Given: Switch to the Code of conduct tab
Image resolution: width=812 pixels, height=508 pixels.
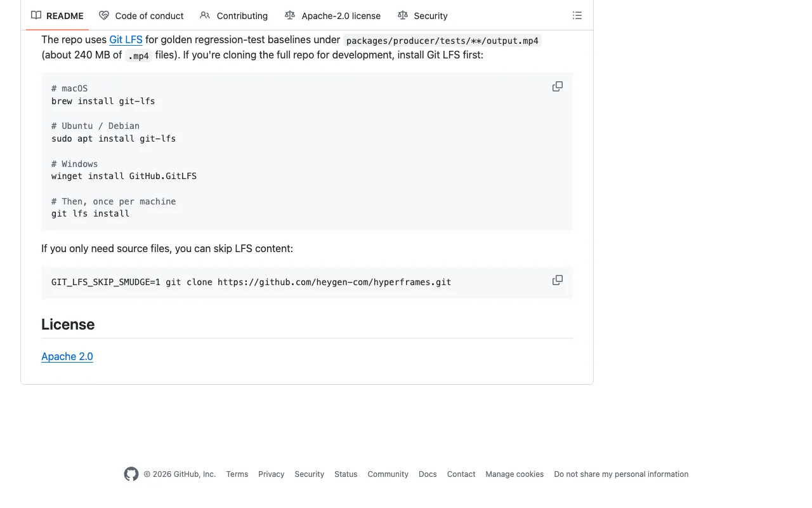Looking at the screenshot, I should point(141,15).
